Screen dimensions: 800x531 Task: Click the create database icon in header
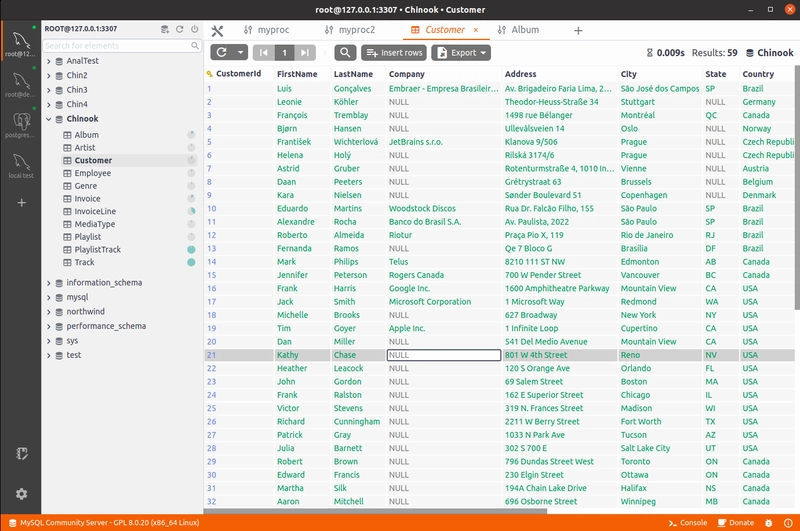pos(165,29)
